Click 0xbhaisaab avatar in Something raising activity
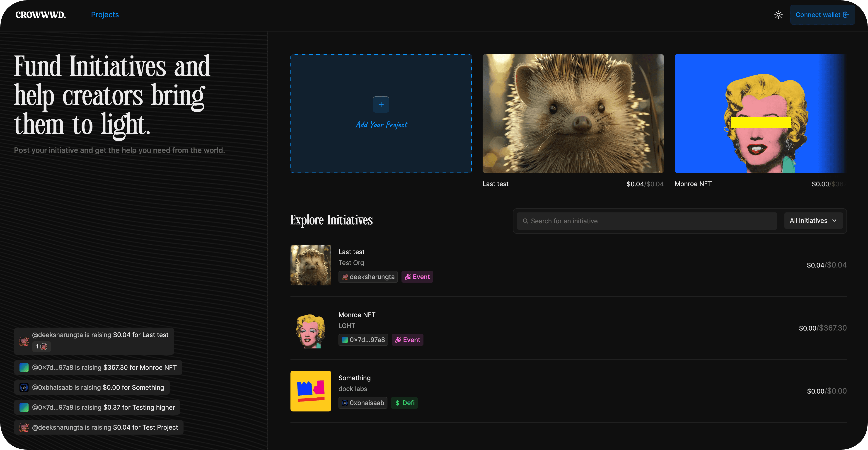868x450 pixels. point(24,388)
